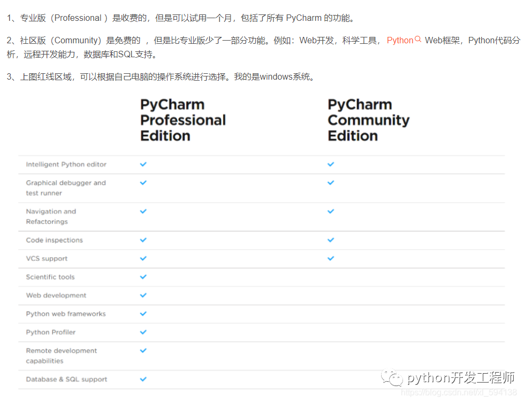Click Professional checkmark for Graphical debugger
This screenshot has width=532, height=402.
143,182
